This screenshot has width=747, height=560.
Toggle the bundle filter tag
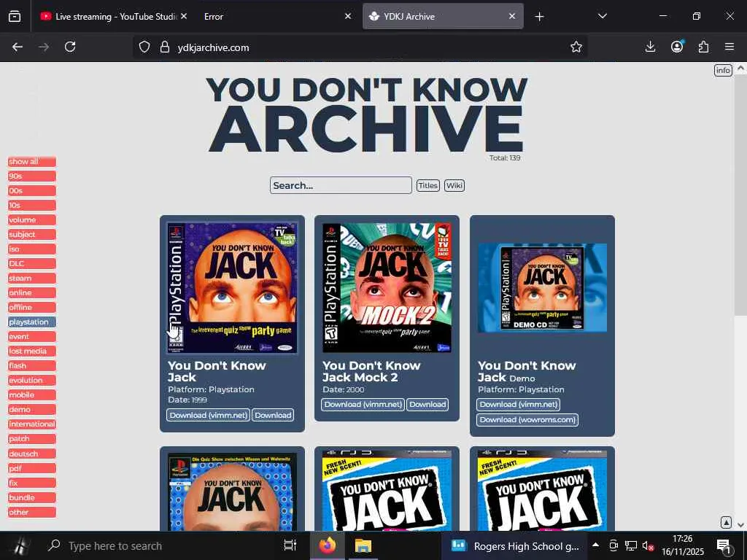tap(32, 497)
